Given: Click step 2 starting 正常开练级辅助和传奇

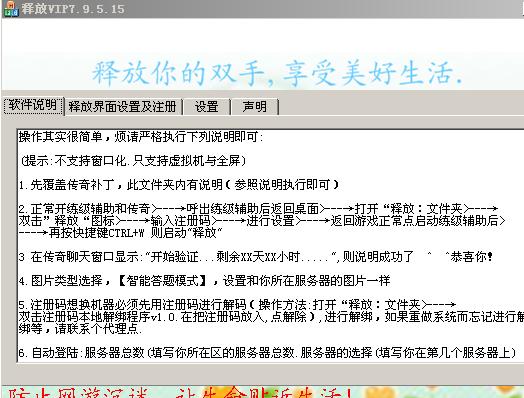Looking at the screenshot, I should [x=258, y=209].
